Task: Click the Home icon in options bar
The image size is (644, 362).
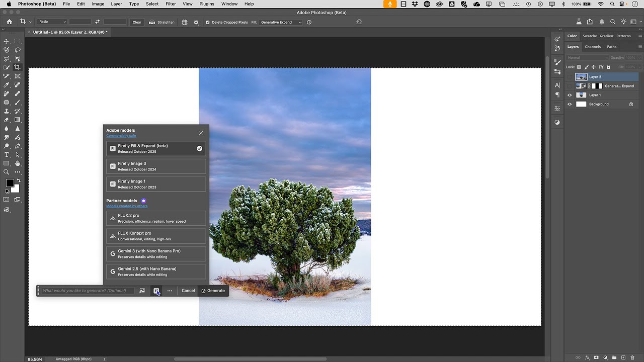Action: (9, 22)
